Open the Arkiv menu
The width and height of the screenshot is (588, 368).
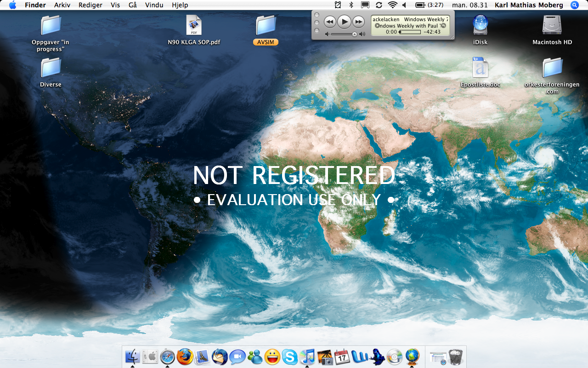click(x=62, y=5)
